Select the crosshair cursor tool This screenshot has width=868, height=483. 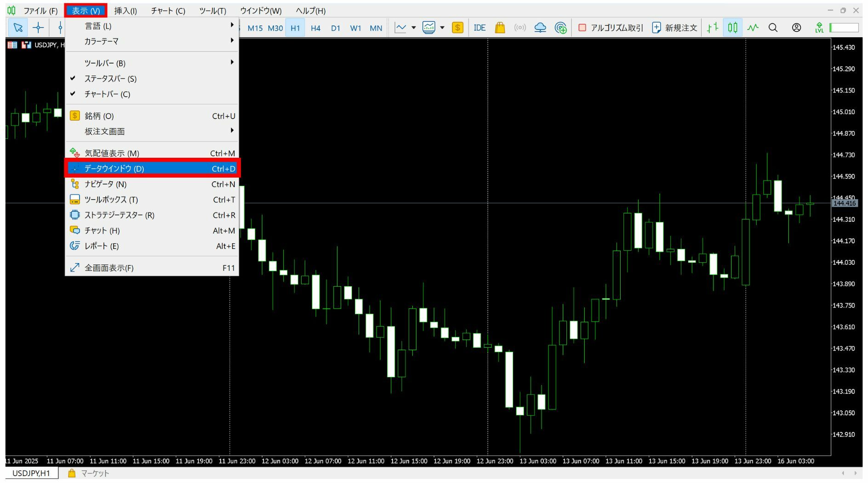(38, 28)
